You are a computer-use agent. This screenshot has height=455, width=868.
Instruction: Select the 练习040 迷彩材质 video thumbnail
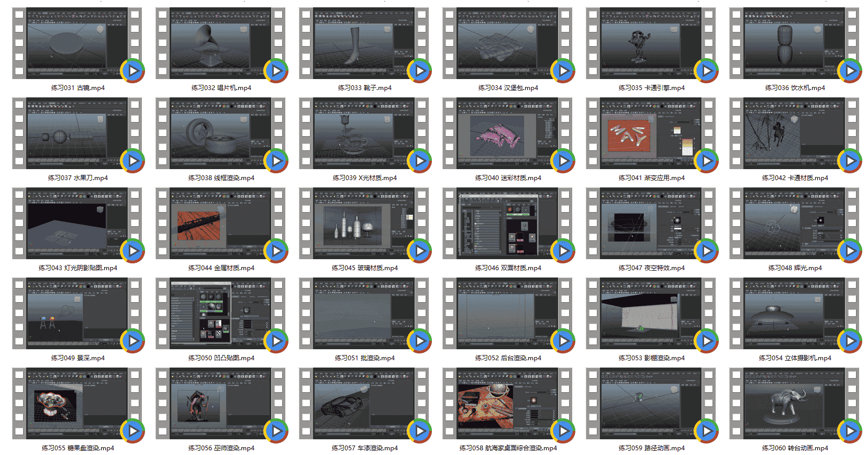coord(507,134)
